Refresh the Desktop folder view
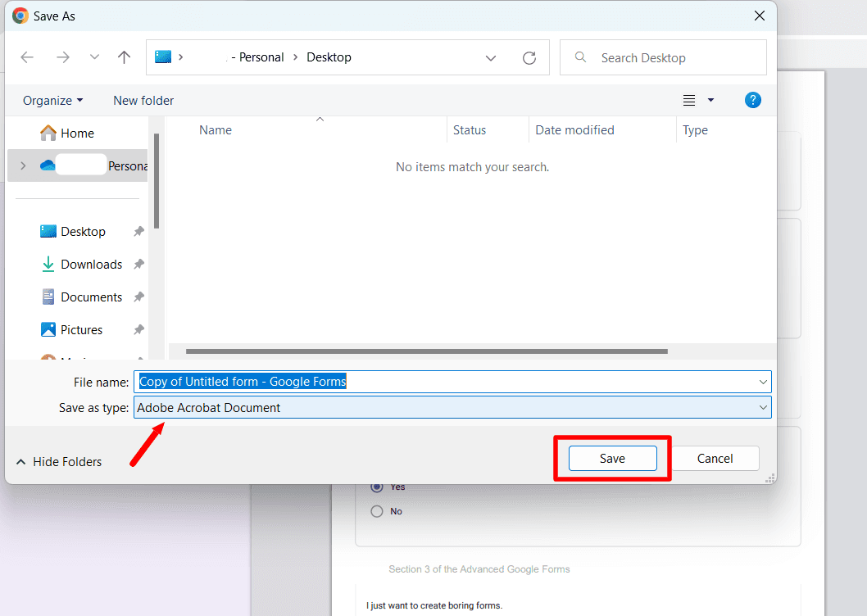This screenshot has height=616, width=867. coord(529,57)
